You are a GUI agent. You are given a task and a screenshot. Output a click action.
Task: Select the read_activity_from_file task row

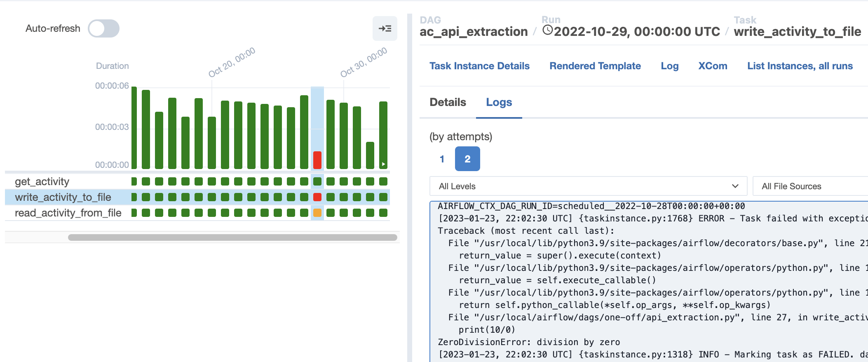(x=68, y=213)
